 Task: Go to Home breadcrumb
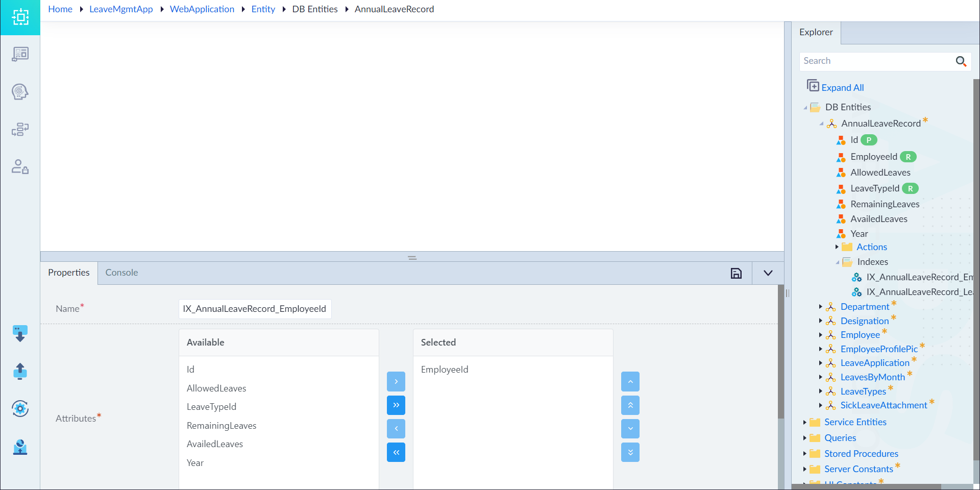60,9
